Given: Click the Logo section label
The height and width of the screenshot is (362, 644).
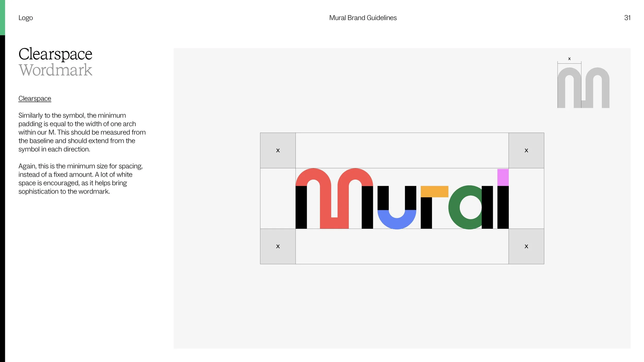Looking at the screenshot, I should (x=26, y=18).
